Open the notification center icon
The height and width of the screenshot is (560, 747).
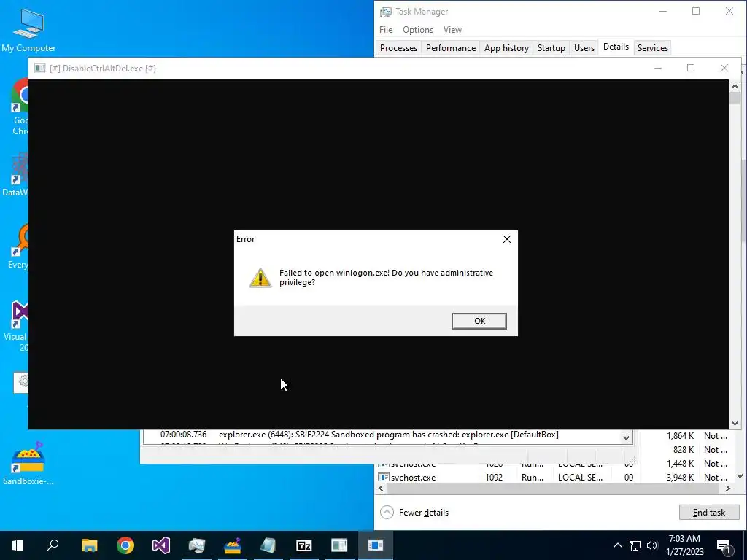(724, 545)
